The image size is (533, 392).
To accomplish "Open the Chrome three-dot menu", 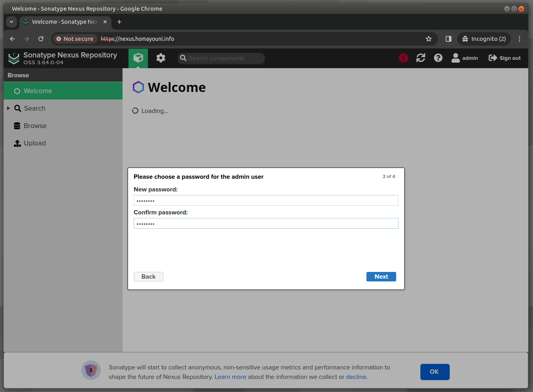I will coord(520,39).
